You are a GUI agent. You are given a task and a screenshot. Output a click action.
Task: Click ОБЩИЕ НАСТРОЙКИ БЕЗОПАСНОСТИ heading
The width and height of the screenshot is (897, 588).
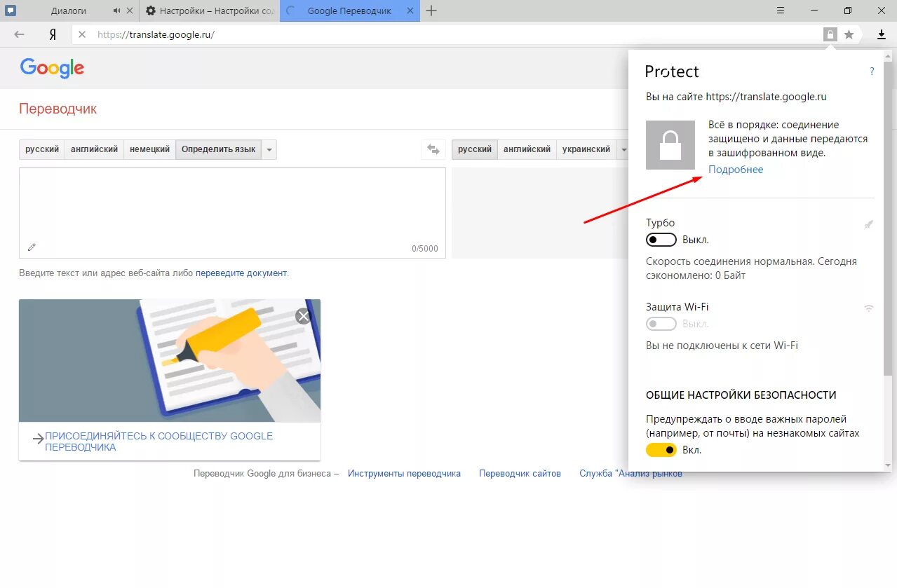coord(741,395)
